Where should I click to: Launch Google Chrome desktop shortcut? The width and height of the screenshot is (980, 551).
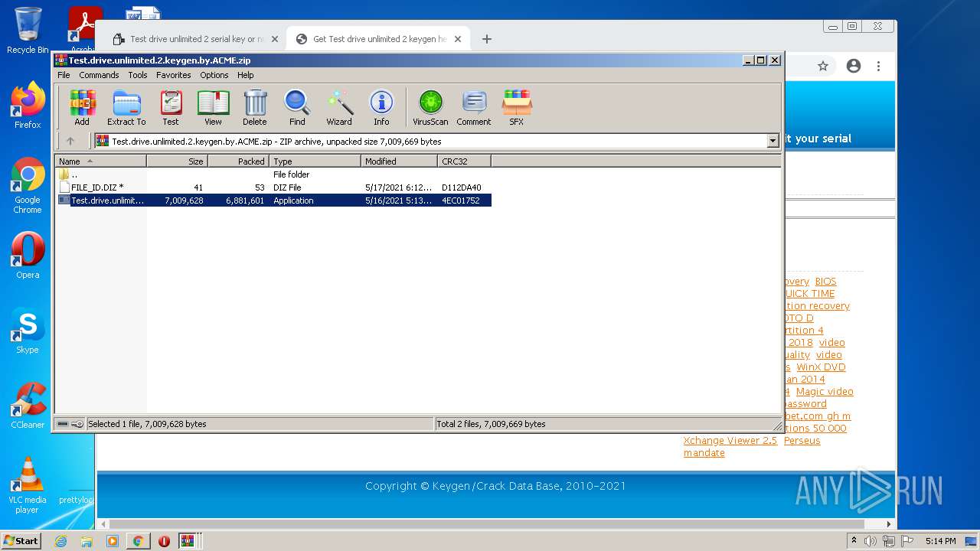point(28,186)
